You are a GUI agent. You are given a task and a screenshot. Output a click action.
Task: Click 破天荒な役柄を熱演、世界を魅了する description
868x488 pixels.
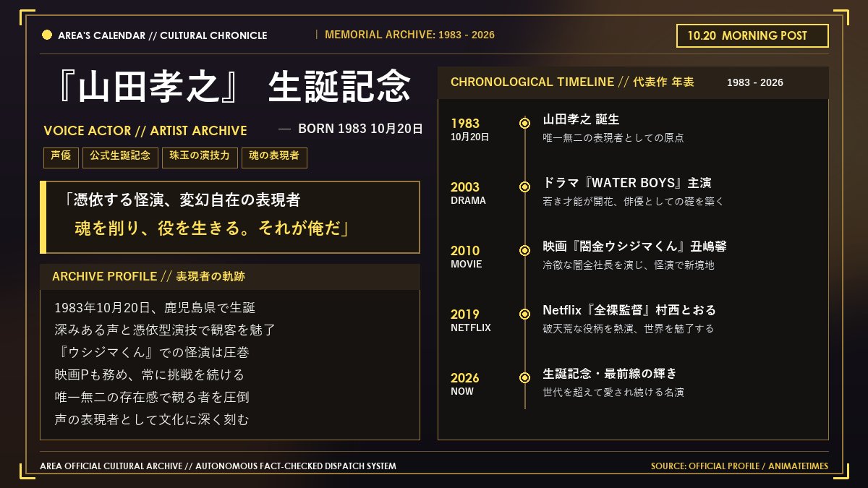coord(629,328)
